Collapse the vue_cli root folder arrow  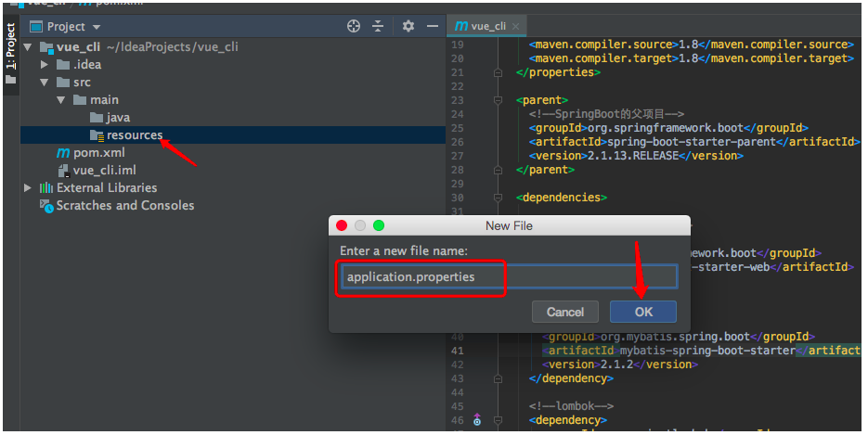[28, 47]
